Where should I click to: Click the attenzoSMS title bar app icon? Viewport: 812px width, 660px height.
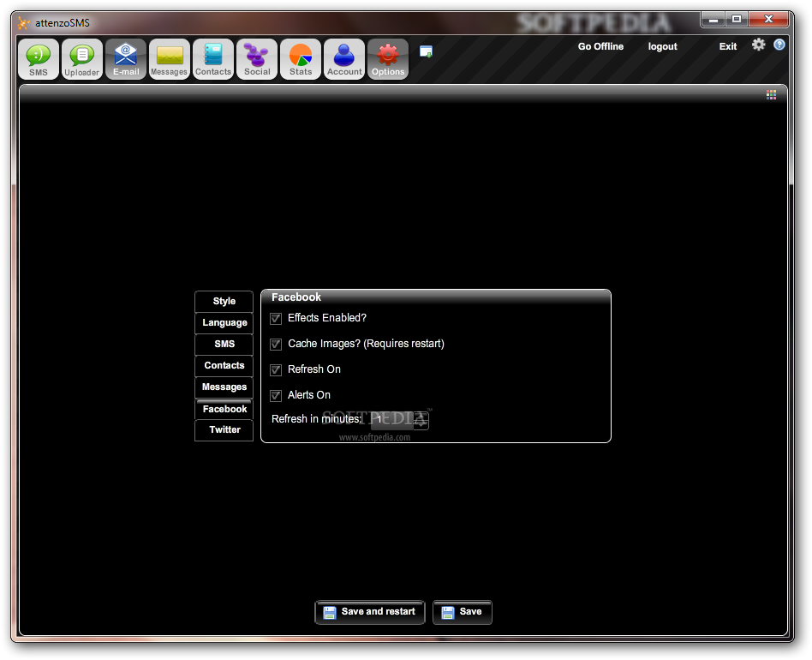[x=24, y=23]
